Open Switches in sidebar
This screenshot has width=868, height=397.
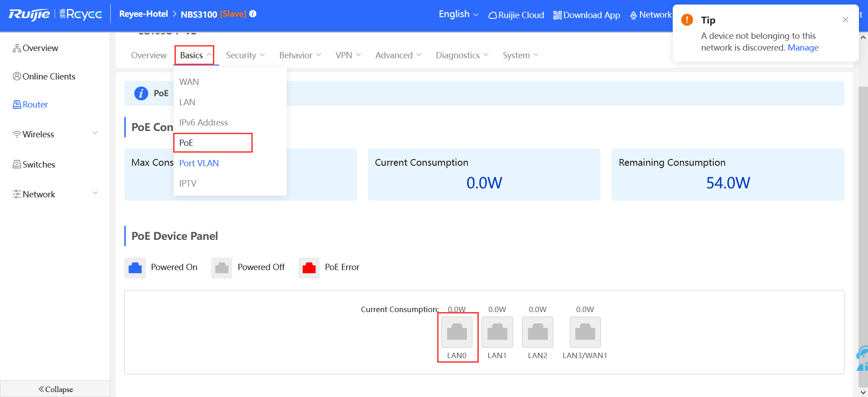click(34, 164)
